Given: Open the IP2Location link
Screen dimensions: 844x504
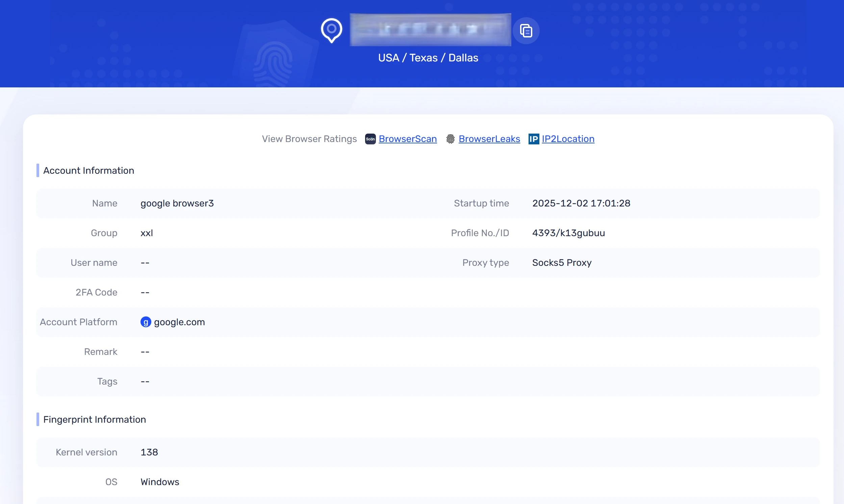Looking at the screenshot, I should pyautogui.click(x=568, y=139).
